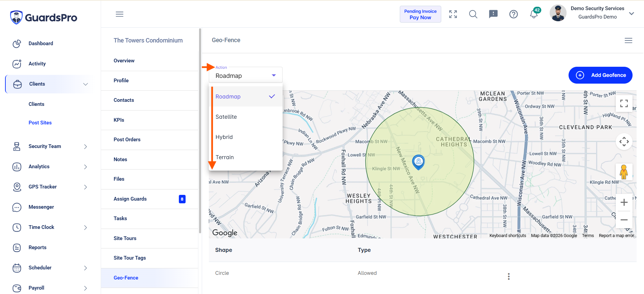Click the Time Clock icon
This screenshot has width=644, height=294.
point(17,227)
